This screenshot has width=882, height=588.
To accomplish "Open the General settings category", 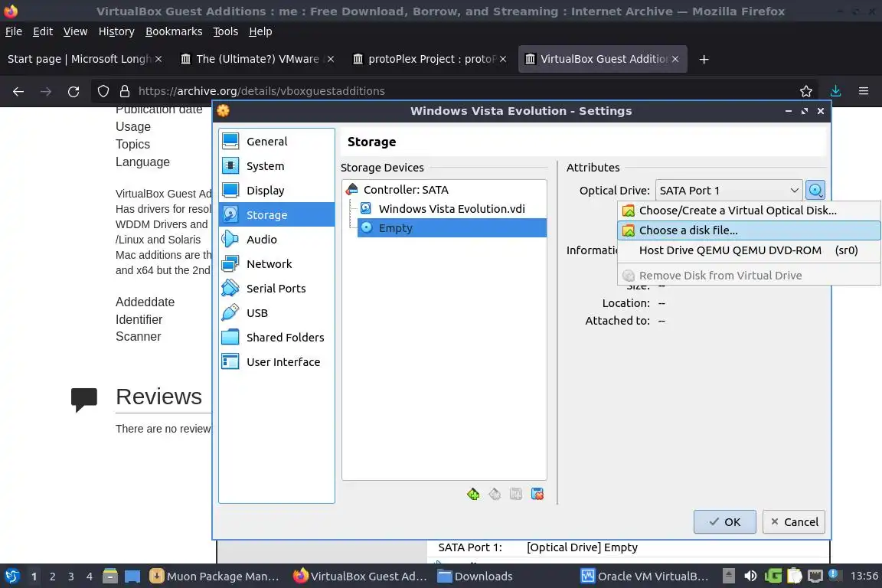I will 276,141.
